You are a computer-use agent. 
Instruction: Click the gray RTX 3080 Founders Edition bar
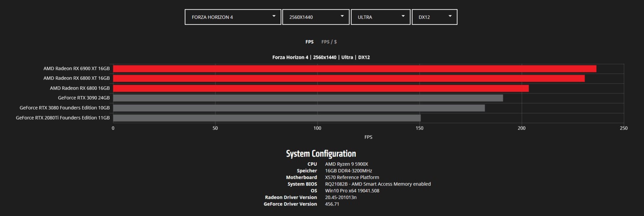tap(299, 108)
